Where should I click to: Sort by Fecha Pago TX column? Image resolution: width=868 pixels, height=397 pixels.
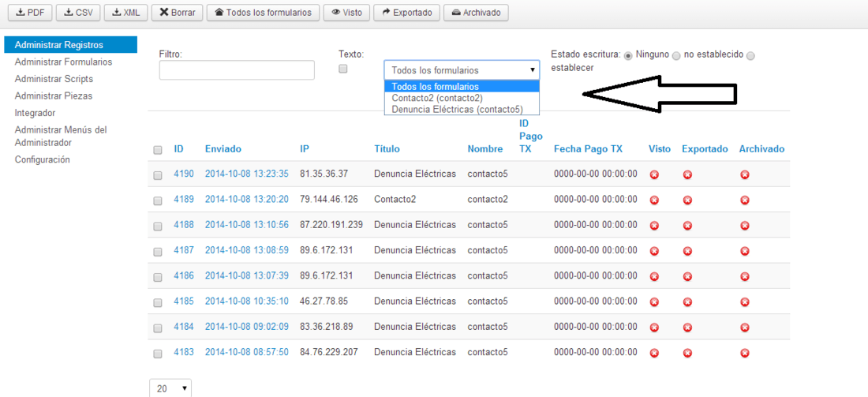(x=588, y=149)
